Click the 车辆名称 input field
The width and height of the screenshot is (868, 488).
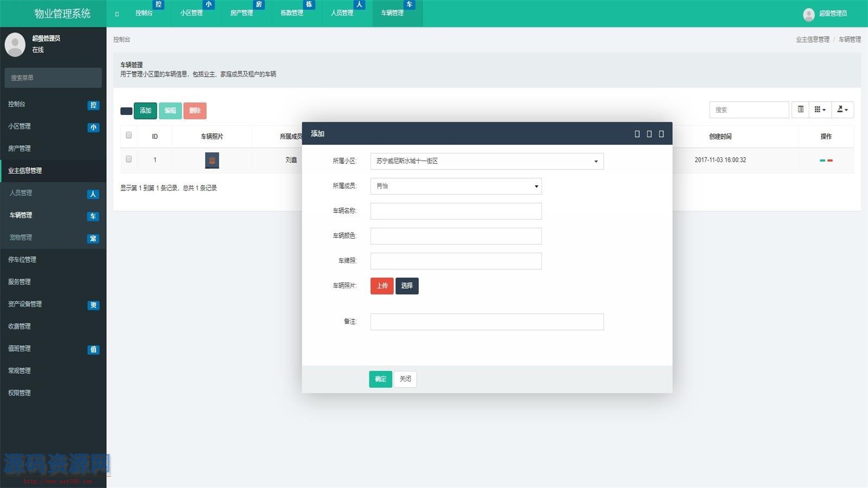click(456, 211)
